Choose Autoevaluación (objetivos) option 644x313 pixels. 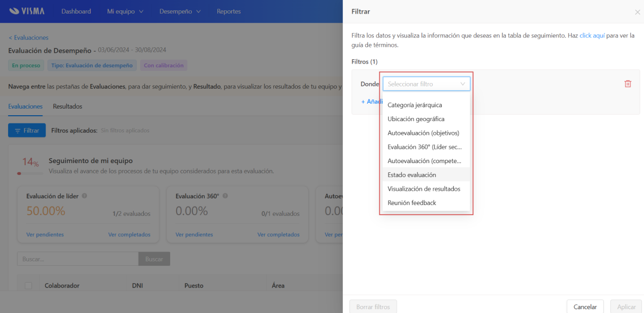pos(426,133)
